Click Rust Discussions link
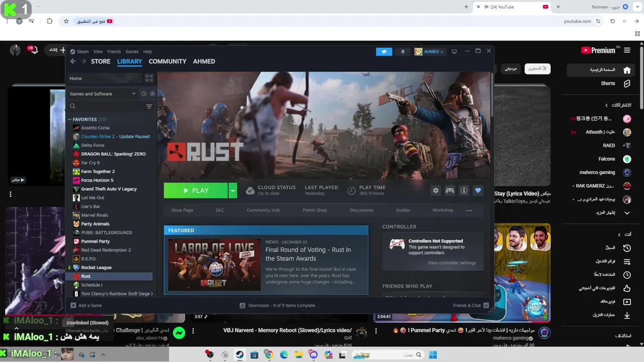The height and width of the screenshot is (362, 644). 362,210
